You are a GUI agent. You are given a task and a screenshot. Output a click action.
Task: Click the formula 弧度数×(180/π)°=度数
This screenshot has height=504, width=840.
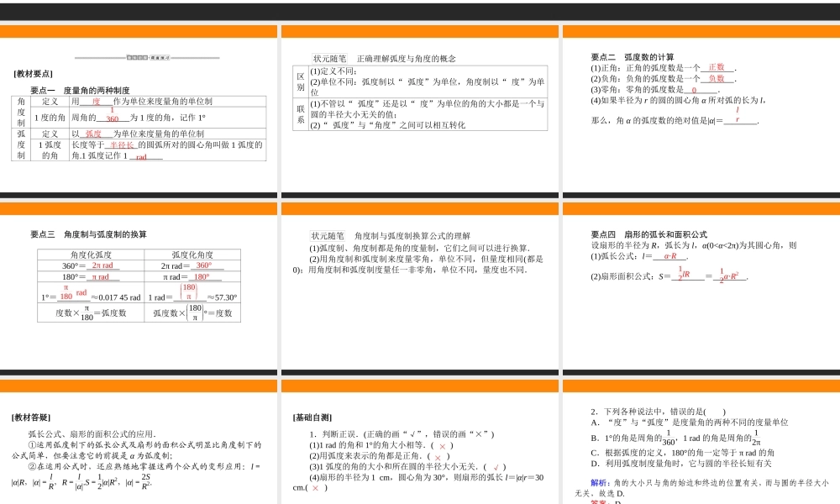pyautogui.click(x=192, y=313)
